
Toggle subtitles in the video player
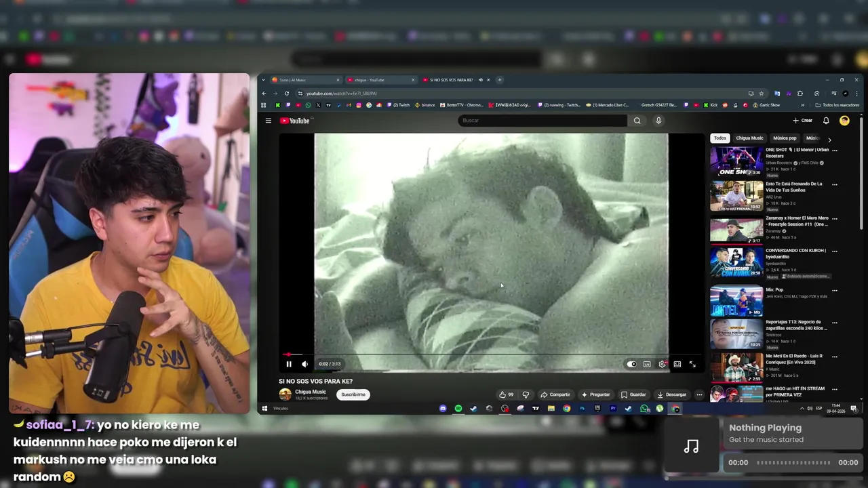[x=647, y=364]
